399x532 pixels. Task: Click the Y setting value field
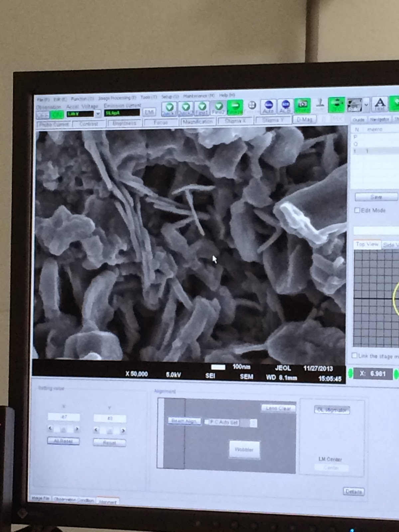point(110,418)
